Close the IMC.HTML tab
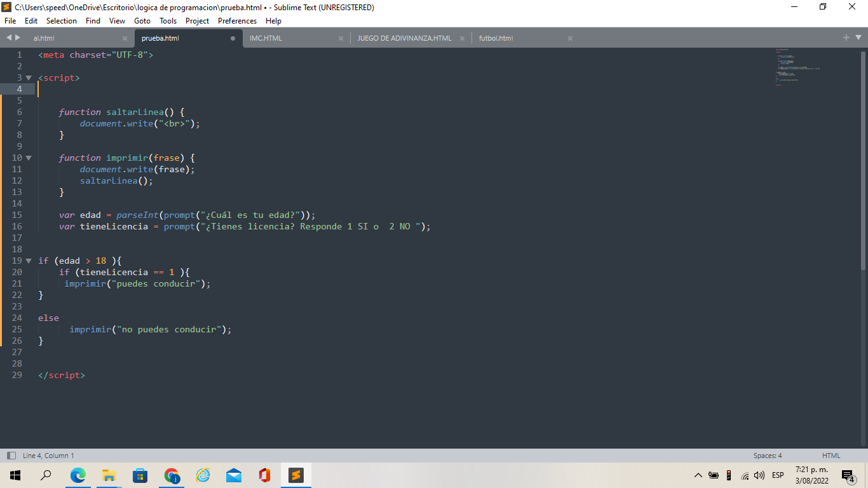 tap(341, 38)
